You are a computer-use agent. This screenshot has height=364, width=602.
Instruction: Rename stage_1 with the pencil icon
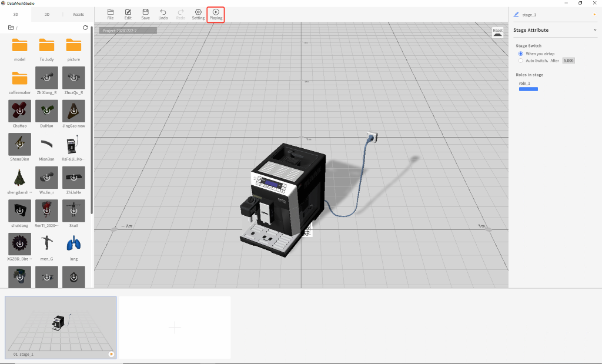pyautogui.click(x=516, y=15)
